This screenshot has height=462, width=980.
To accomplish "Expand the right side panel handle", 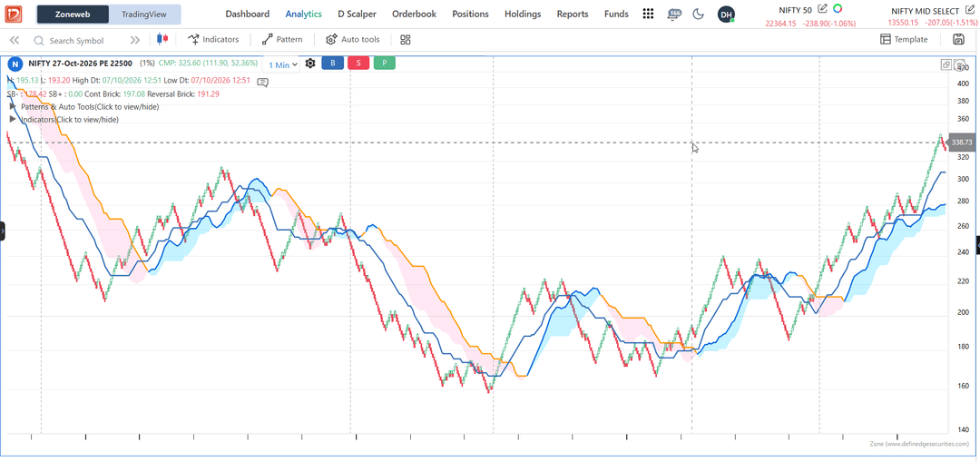I will tap(977, 244).
